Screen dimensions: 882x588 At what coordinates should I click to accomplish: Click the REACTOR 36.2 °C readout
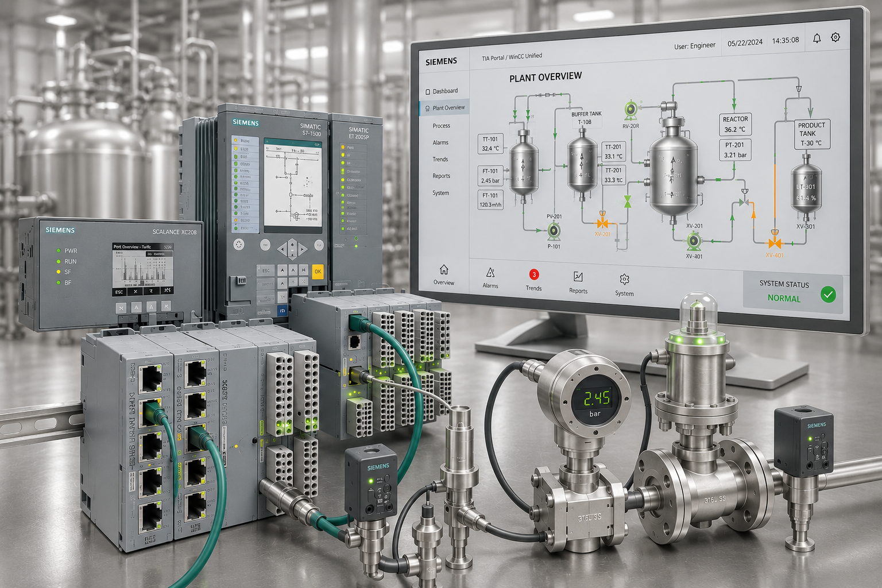pos(735,124)
